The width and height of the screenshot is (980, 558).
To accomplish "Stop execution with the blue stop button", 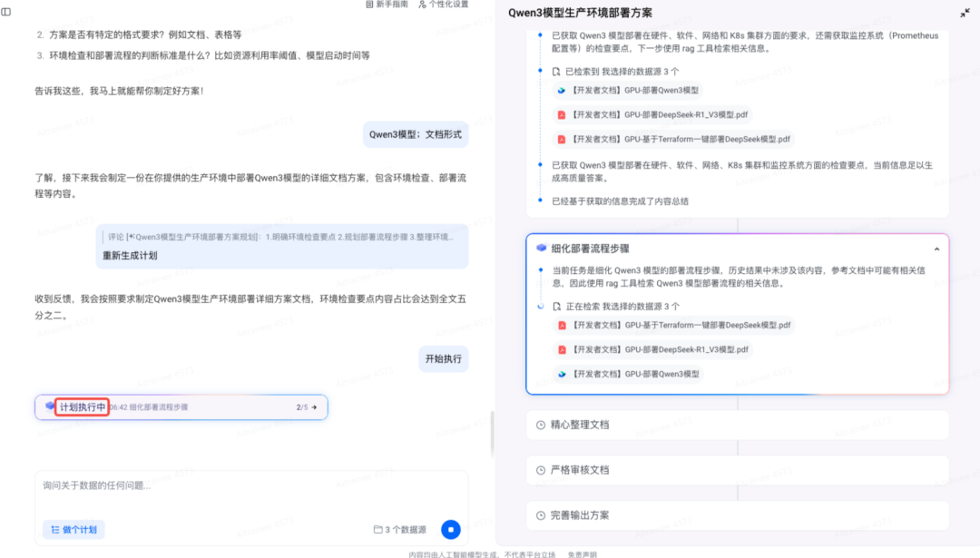I will (451, 529).
